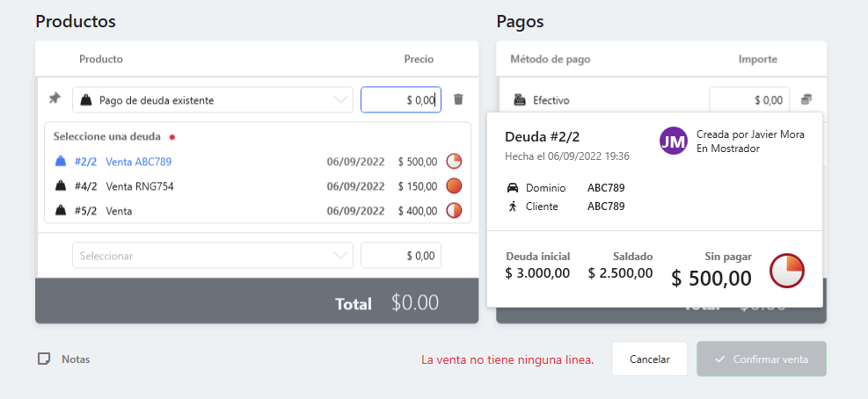Open the Notas note icon
Image resolution: width=868 pixels, height=399 pixels.
coord(44,359)
